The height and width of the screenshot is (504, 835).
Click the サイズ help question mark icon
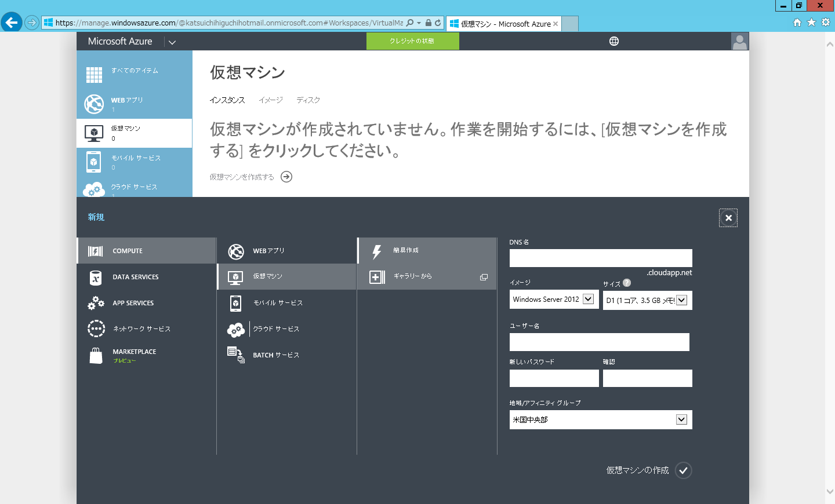point(627,283)
